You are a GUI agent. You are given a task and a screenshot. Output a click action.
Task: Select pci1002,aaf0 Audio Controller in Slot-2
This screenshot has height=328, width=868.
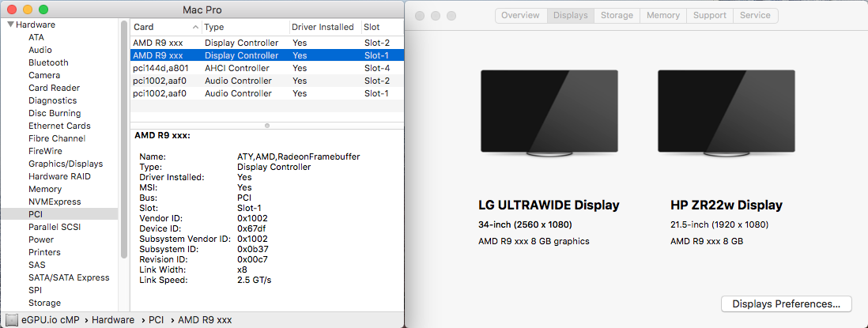tap(267, 81)
